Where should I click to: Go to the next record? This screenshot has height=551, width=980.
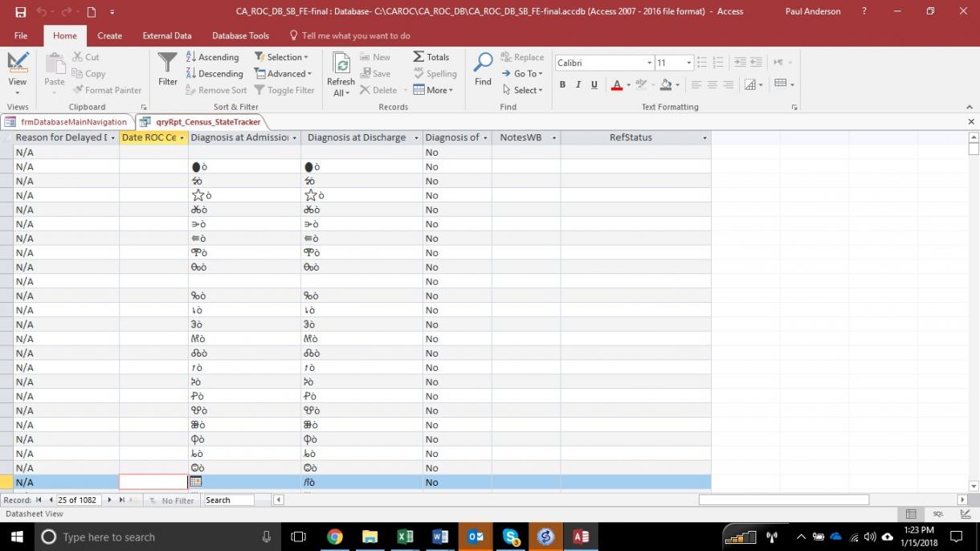pyautogui.click(x=110, y=500)
